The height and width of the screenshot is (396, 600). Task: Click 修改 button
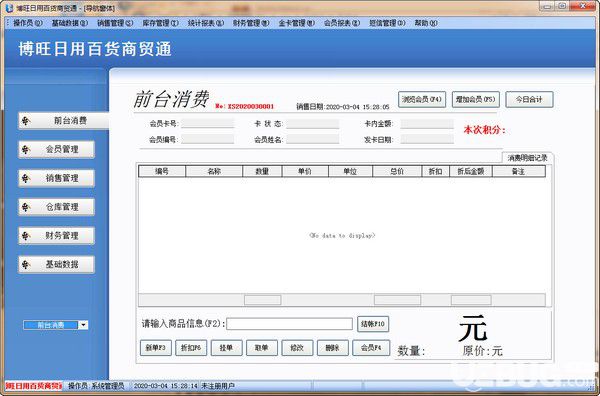(297, 348)
